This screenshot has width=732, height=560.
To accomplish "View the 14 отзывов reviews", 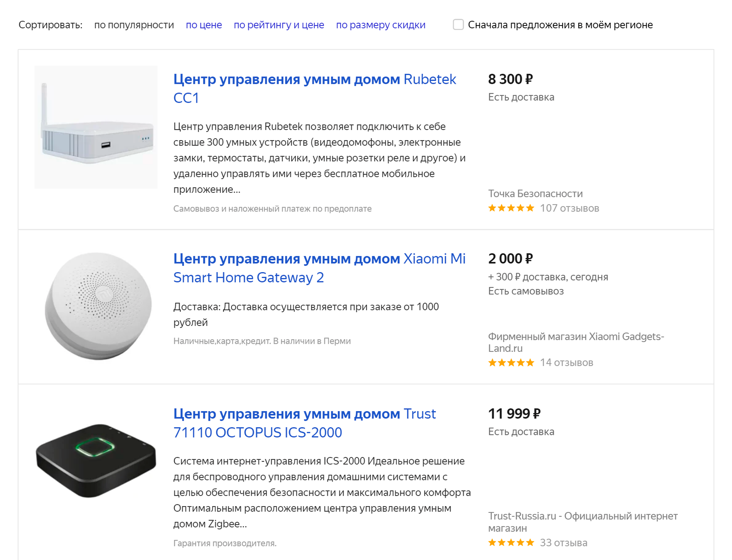I will [567, 362].
